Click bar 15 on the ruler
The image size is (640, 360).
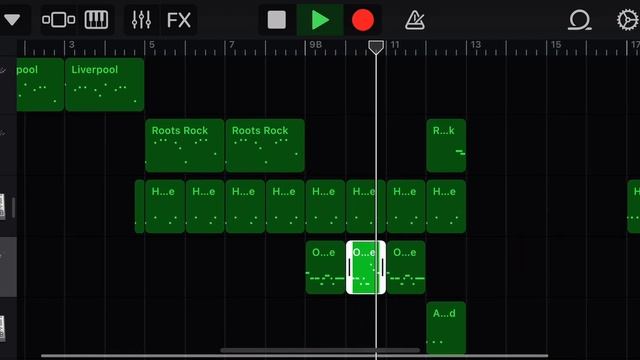(x=556, y=45)
